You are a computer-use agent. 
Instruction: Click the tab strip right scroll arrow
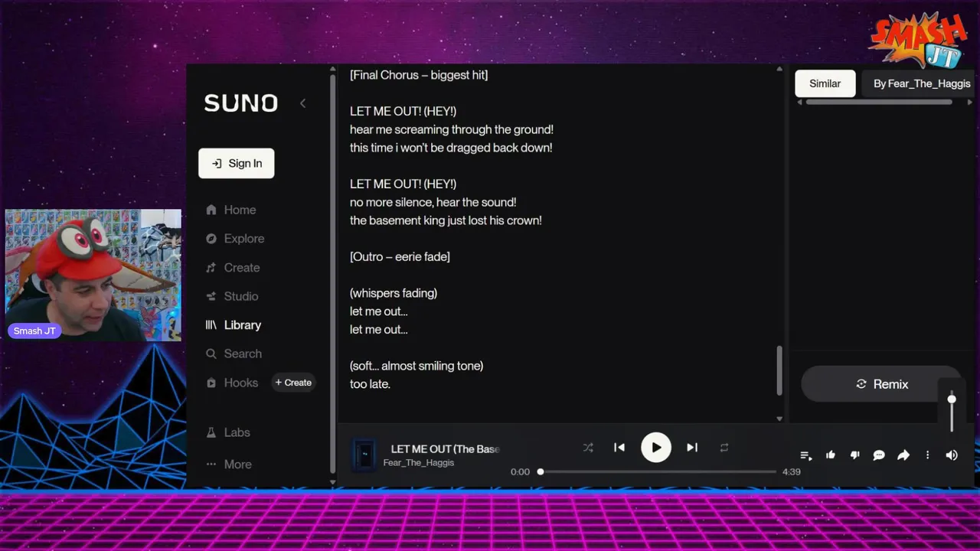pyautogui.click(x=969, y=103)
